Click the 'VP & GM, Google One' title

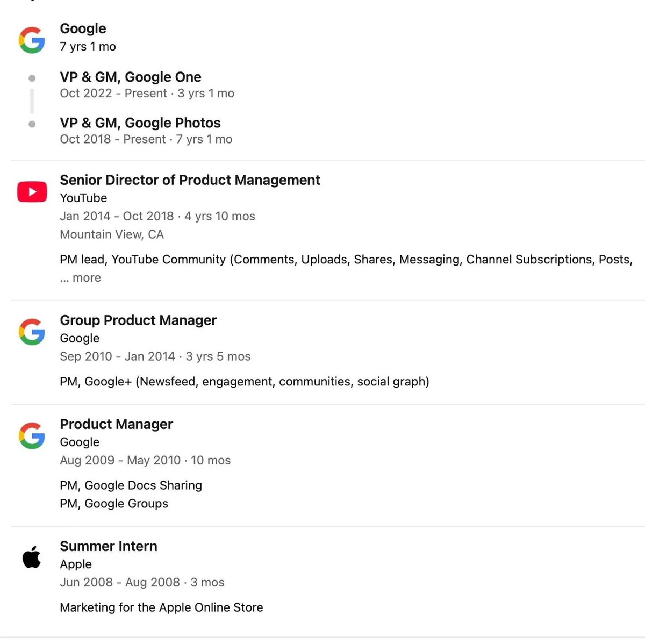coord(131,77)
